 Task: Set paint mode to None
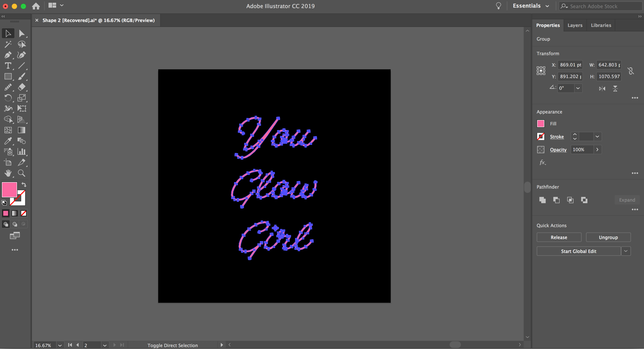[23, 213]
